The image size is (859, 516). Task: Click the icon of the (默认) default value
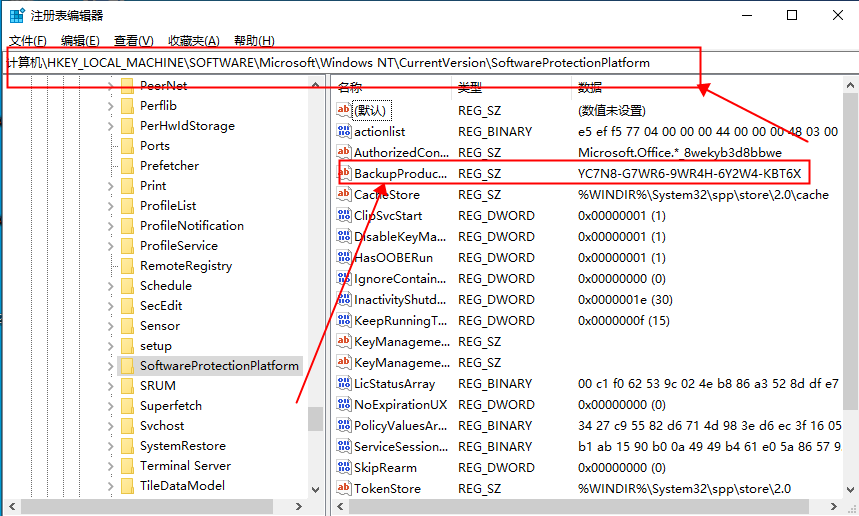(345, 111)
